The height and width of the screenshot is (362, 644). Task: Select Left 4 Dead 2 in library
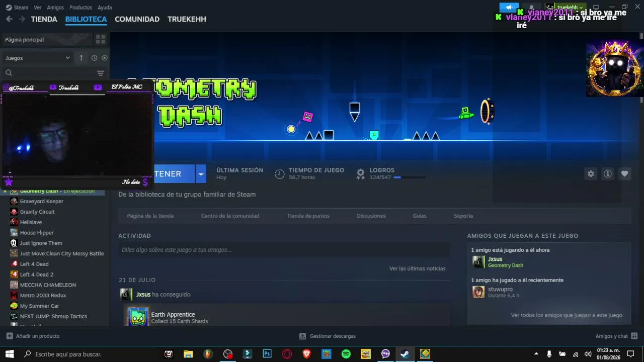(x=37, y=275)
